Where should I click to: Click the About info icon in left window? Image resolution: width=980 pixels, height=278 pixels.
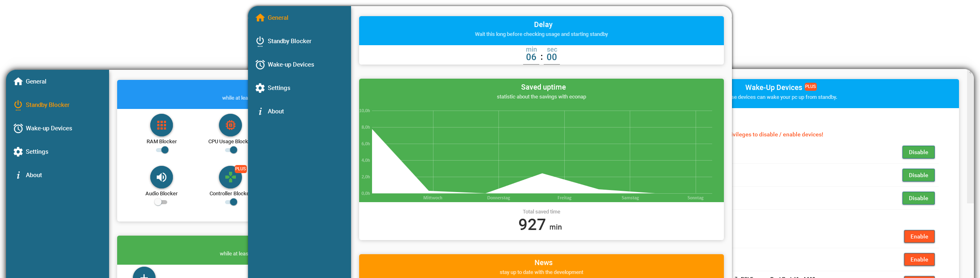pyautogui.click(x=18, y=175)
